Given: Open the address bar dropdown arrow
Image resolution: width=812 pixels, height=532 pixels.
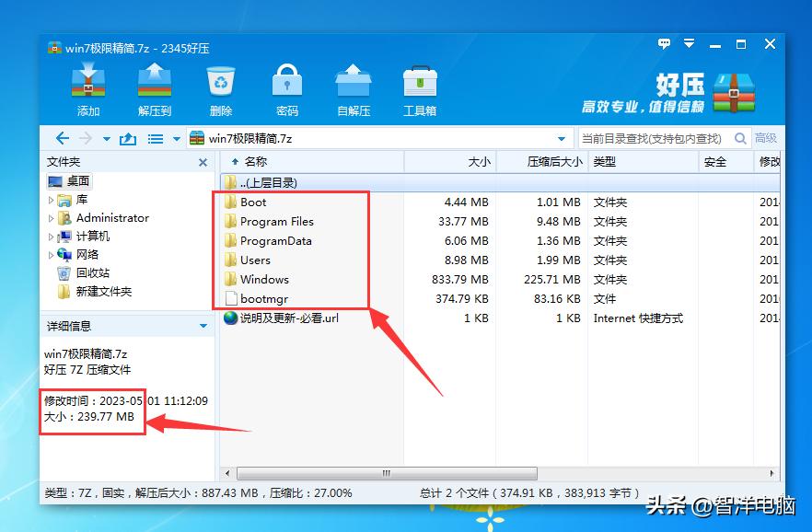Looking at the screenshot, I should 565,138.
